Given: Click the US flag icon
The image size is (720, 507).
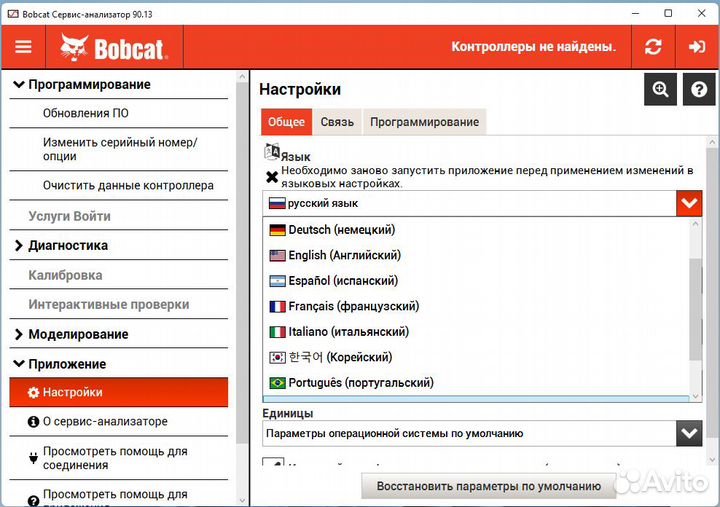Looking at the screenshot, I should 277,255.
